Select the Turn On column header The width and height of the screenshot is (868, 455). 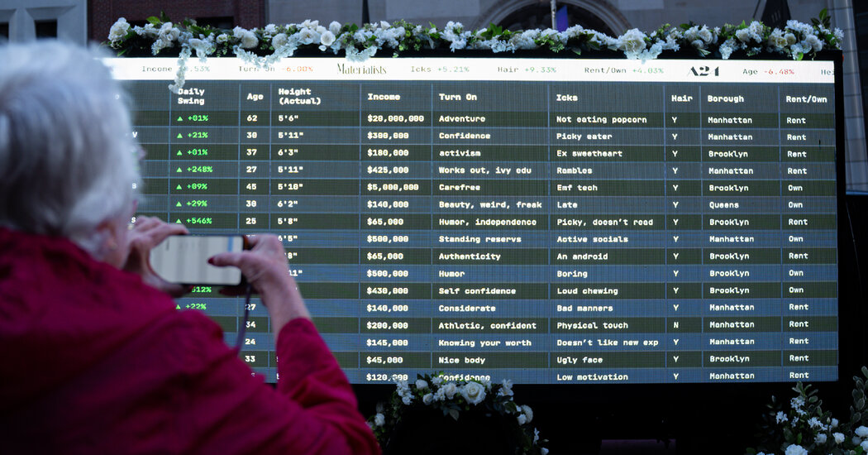(456, 97)
